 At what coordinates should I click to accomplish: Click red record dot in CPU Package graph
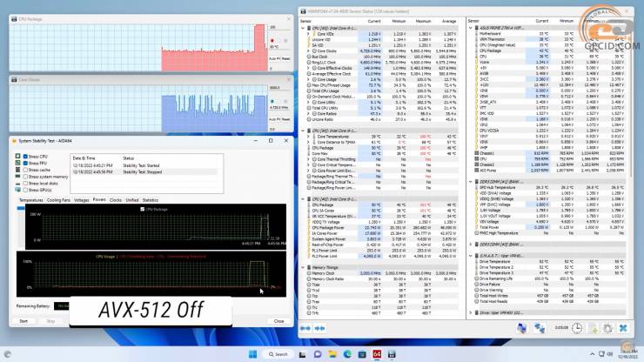[x=272, y=41]
